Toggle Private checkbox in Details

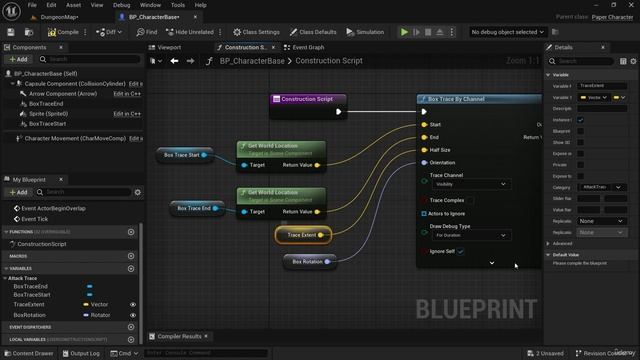(580, 165)
